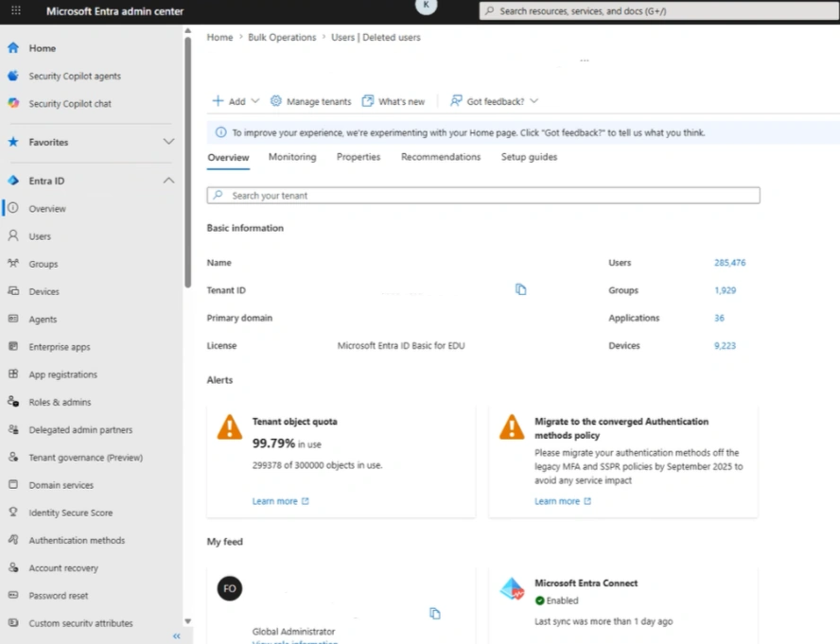Open Groups via the people icon
The height and width of the screenshot is (644, 840).
point(13,263)
